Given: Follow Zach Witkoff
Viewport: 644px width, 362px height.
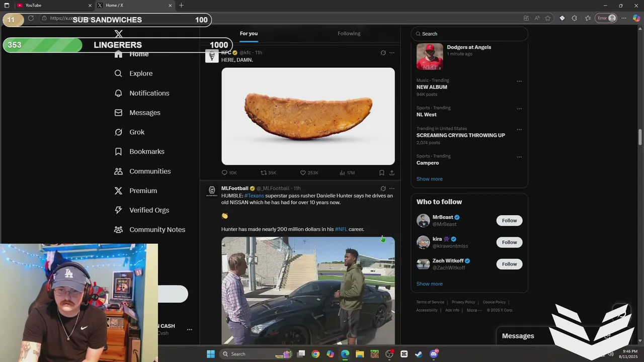Looking at the screenshot, I should click(509, 264).
